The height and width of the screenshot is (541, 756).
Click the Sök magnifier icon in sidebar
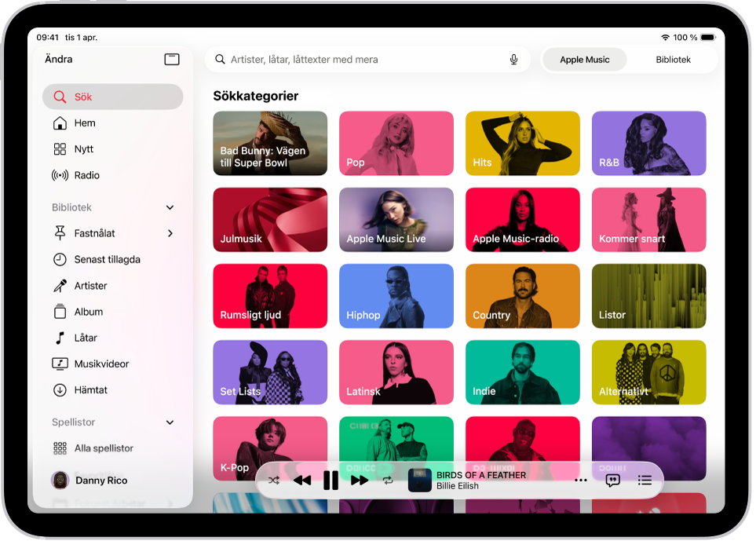click(x=60, y=97)
